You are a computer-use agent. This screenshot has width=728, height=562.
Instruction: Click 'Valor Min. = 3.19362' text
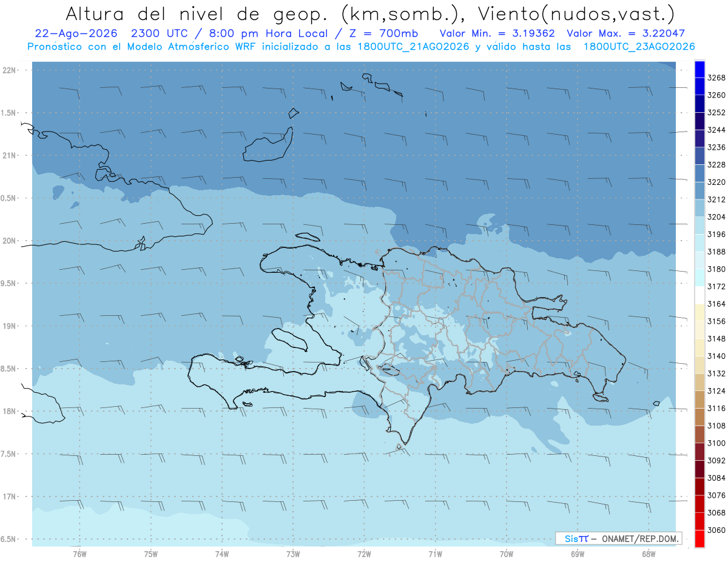point(497,33)
